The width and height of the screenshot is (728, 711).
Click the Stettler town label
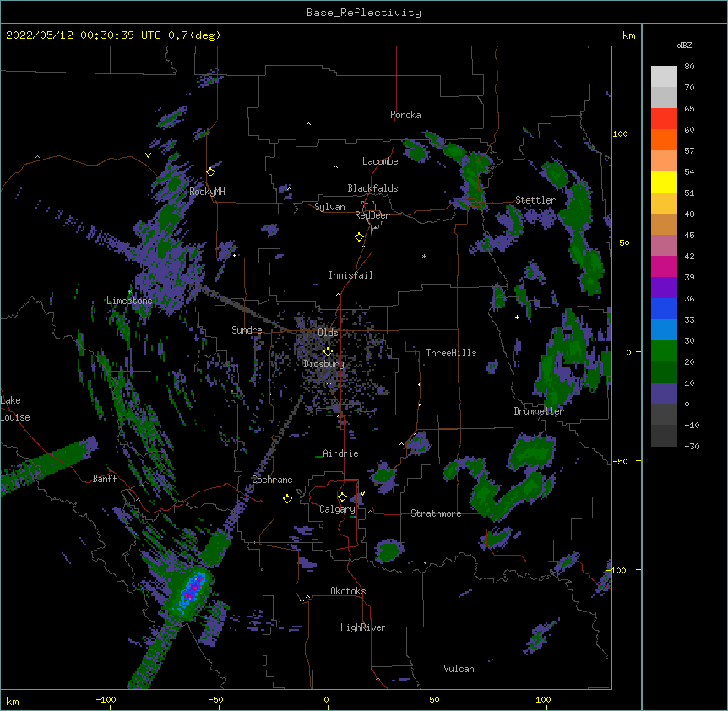pos(535,200)
